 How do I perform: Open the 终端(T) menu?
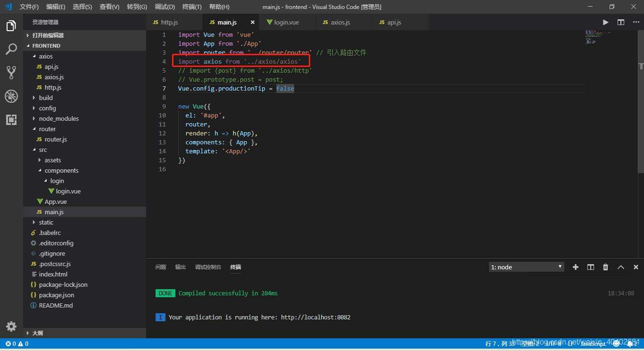click(x=192, y=7)
